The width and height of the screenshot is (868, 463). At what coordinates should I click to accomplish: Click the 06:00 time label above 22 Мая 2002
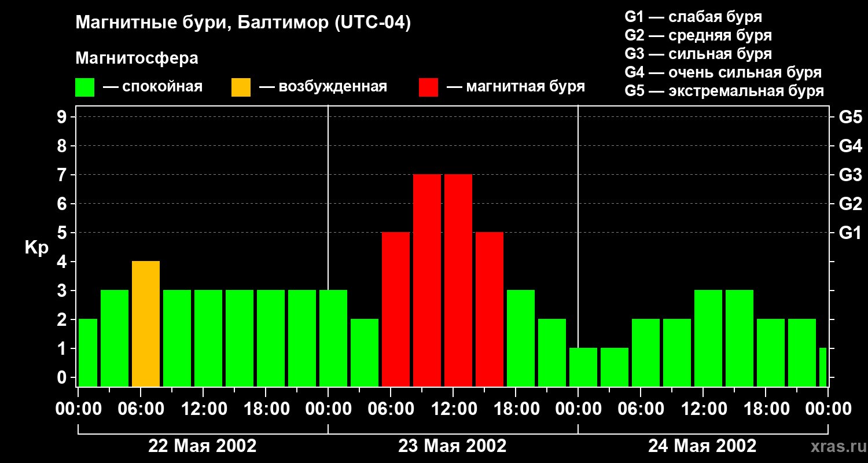point(141,409)
